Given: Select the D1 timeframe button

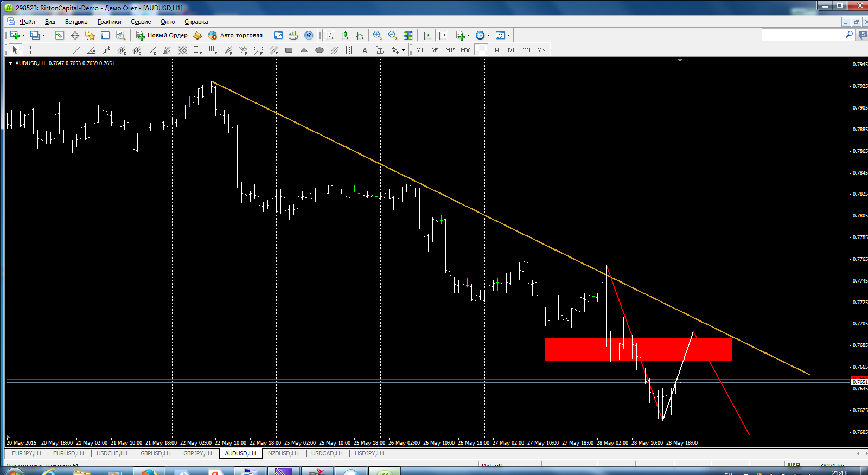Looking at the screenshot, I should (511, 50).
